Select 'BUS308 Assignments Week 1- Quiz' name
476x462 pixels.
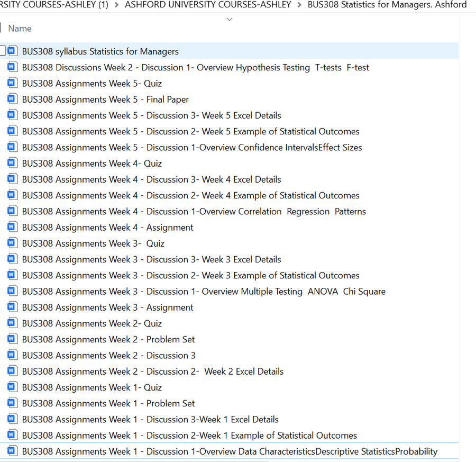91,387
